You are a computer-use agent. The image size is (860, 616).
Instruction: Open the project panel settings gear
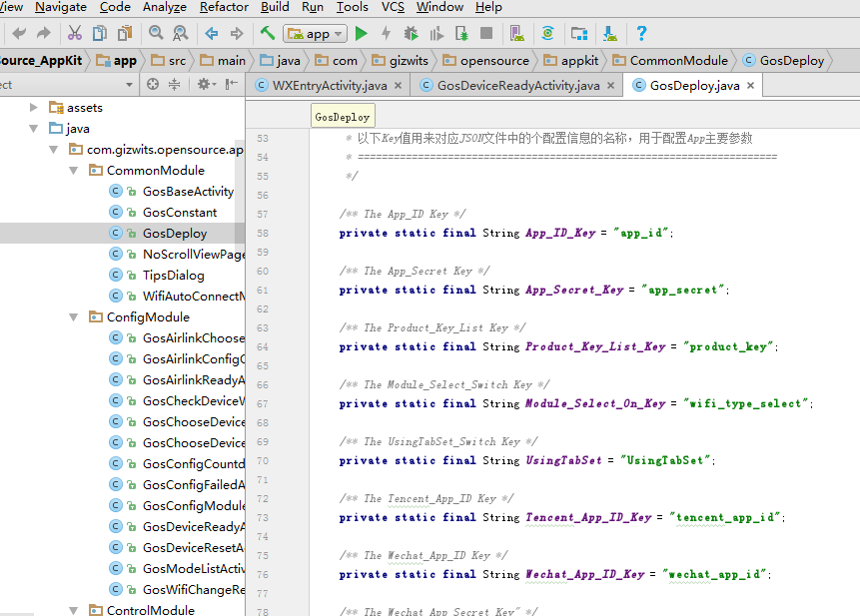click(204, 85)
